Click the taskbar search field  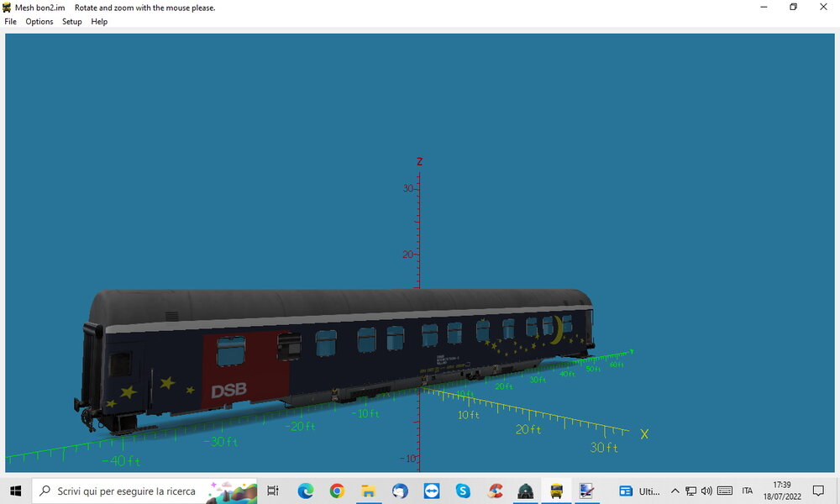[x=144, y=491]
